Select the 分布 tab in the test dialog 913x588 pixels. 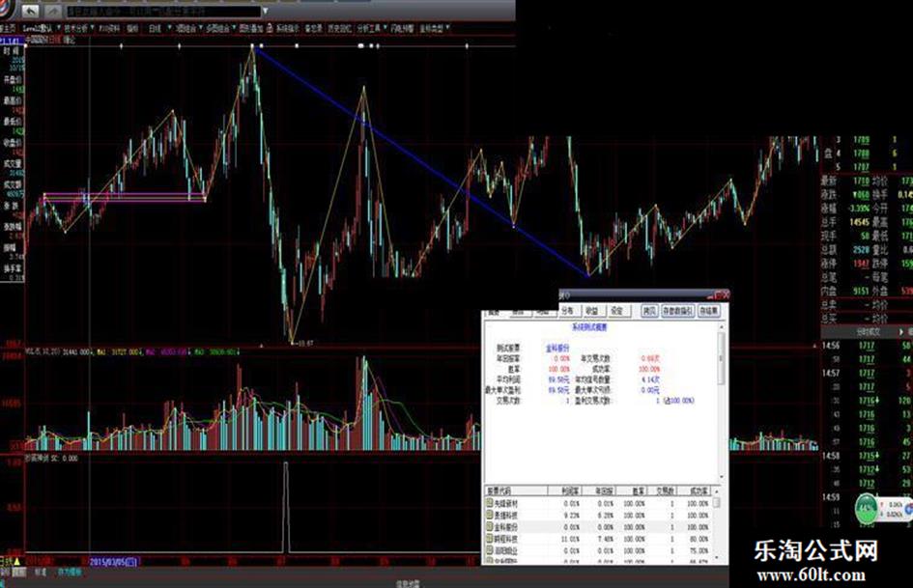tap(568, 311)
